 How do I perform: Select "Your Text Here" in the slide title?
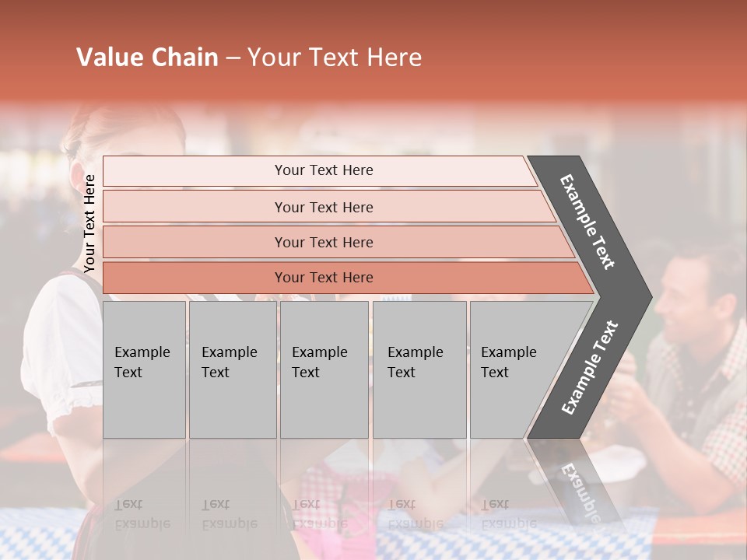(x=334, y=58)
